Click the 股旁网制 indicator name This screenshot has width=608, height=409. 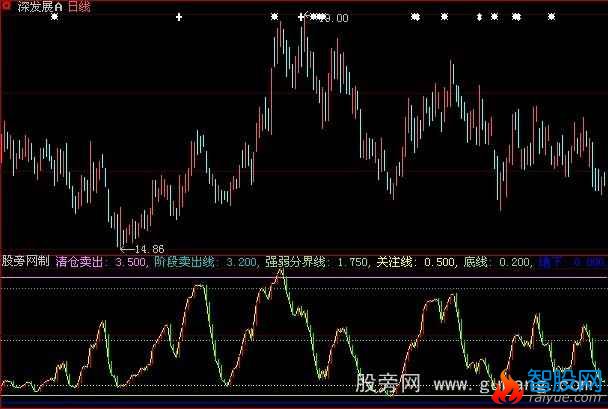(26, 261)
